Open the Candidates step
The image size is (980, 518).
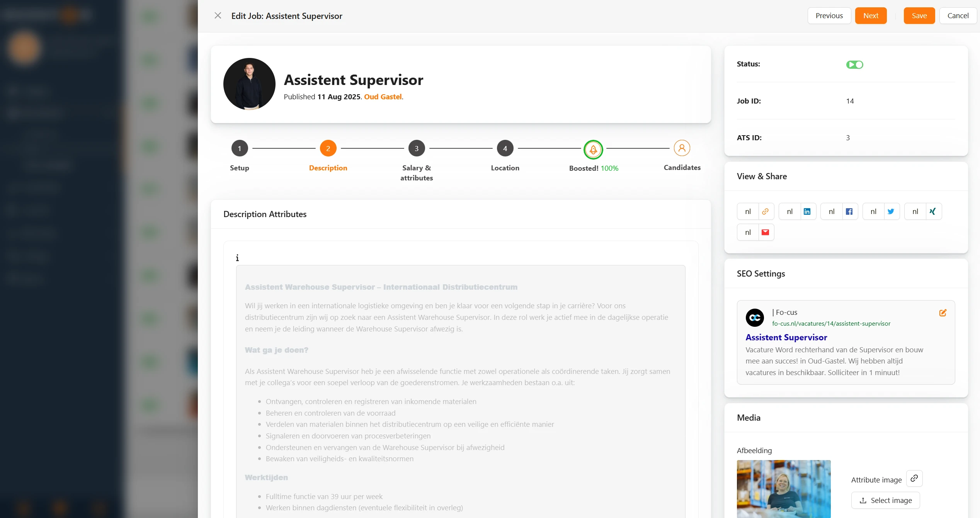tap(682, 148)
